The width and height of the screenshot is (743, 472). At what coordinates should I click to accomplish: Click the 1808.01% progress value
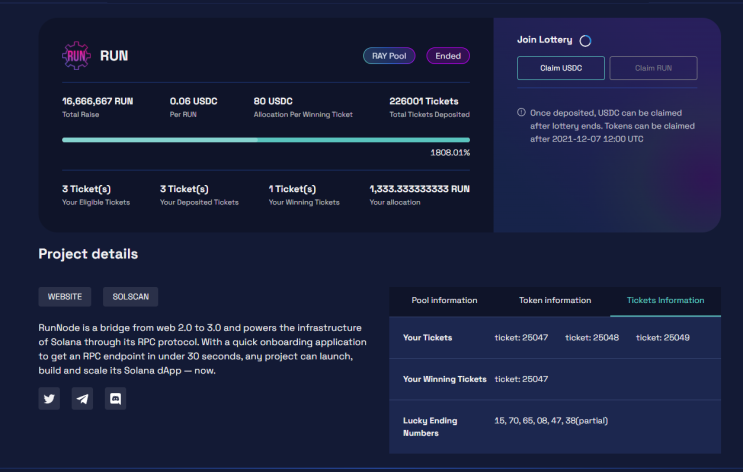[450, 153]
